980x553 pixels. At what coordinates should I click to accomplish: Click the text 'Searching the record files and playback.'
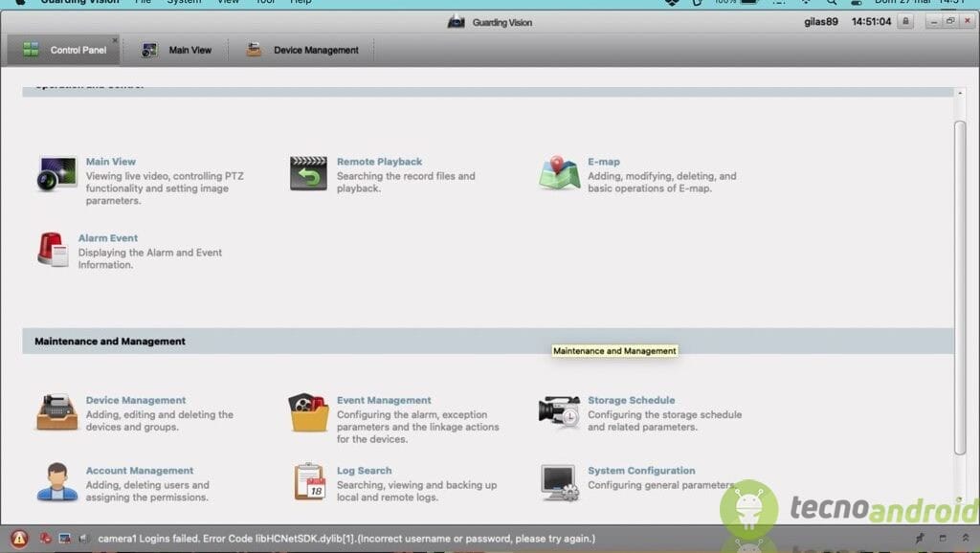pos(406,182)
